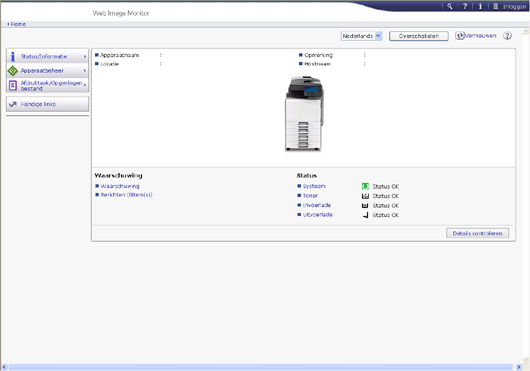530x371 pixels.
Task: Click the blue info icon beside Status/Informatie
Action: point(13,56)
